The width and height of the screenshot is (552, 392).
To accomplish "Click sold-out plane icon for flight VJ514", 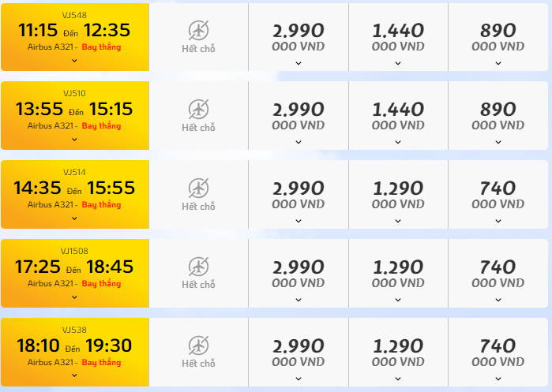I will pyautogui.click(x=198, y=188).
